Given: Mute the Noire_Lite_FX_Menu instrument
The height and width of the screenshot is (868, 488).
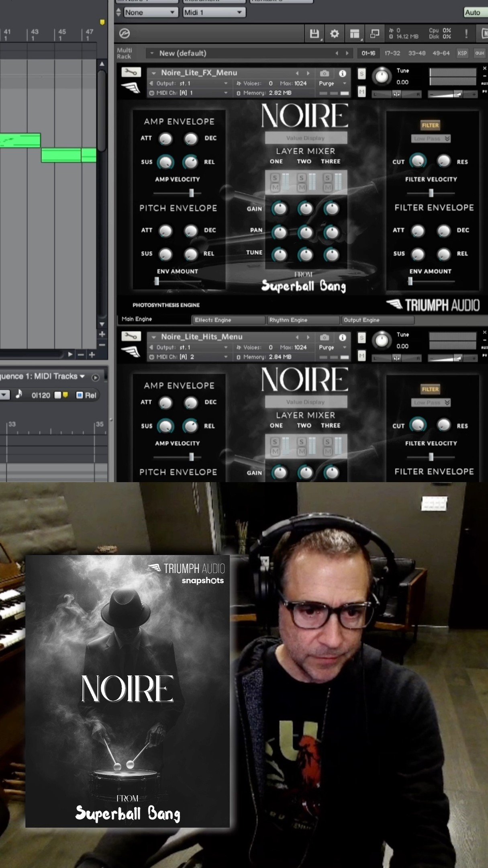Looking at the screenshot, I should point(362,92).
